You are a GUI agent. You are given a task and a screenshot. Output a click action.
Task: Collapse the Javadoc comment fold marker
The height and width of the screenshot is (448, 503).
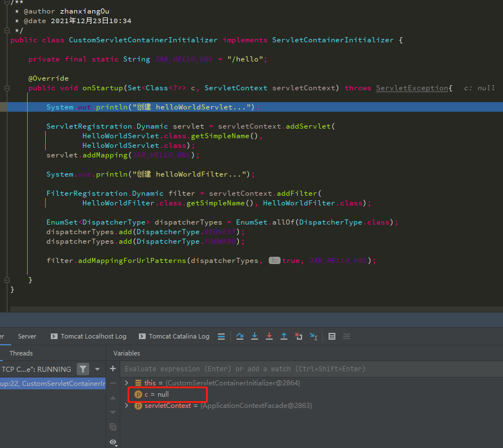[7, 3]
